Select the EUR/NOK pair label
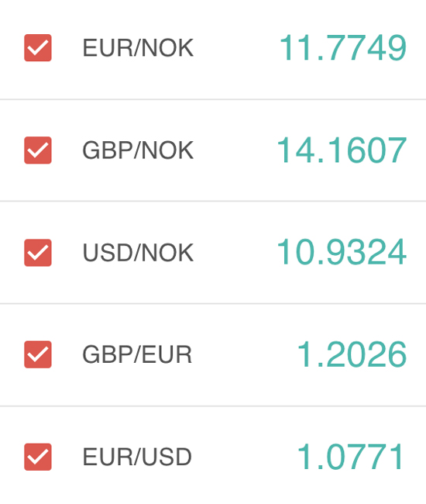 (x=138, y=48)
